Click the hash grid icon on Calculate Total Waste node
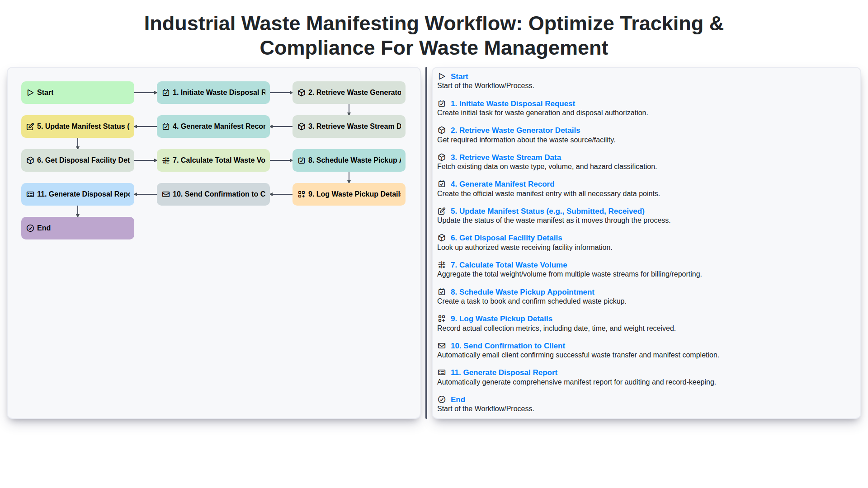 click(x=166, y=160)
